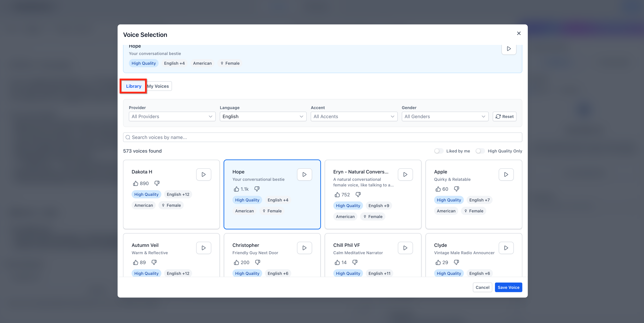Turn on High Quality Only toggle
This screenshot has width=644, height=323.
tap(480, 151)
